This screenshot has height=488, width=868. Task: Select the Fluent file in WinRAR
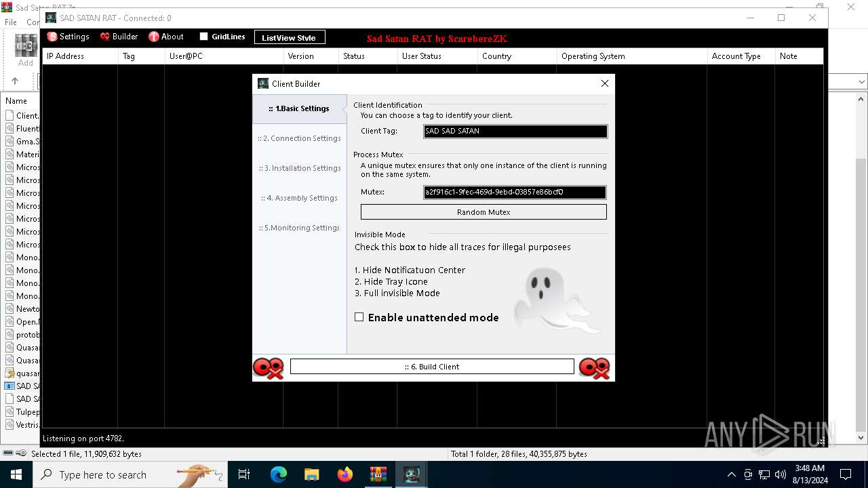[x=22, y=129]
